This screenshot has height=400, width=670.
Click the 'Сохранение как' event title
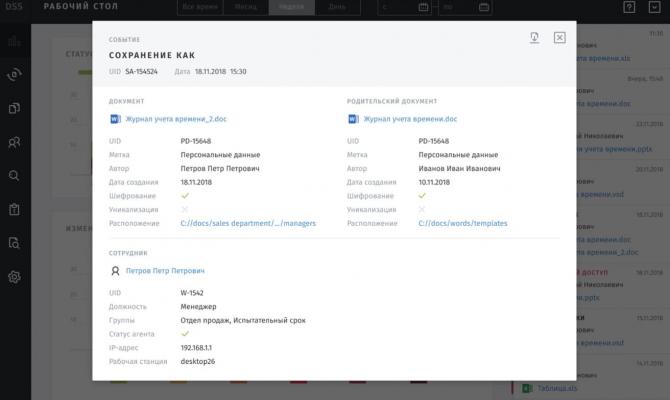(x=152, y=55)
